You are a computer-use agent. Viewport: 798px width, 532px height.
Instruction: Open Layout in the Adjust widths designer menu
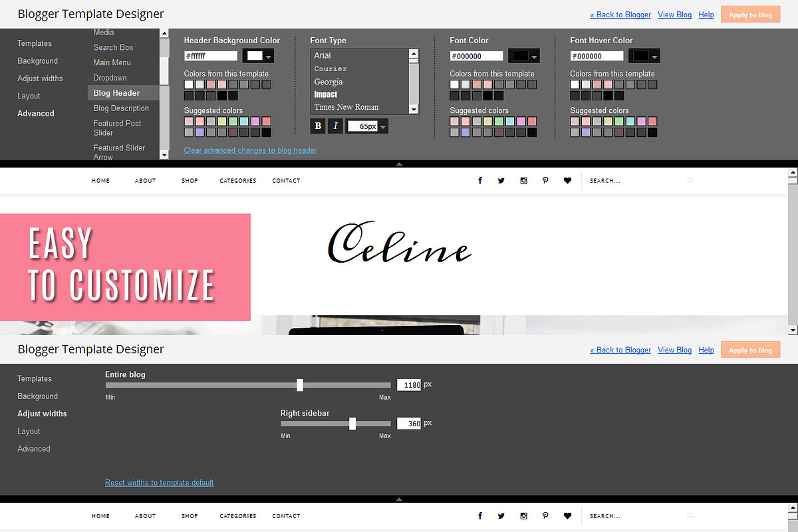click(x=29, y=432)
